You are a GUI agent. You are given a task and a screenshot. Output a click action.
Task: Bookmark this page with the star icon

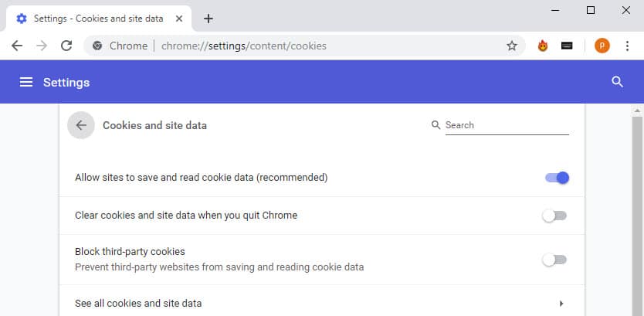pos(512,46)
